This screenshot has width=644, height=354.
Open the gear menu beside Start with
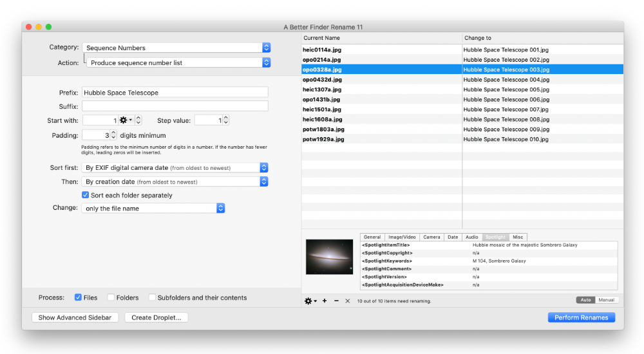(x=126, y=120)
